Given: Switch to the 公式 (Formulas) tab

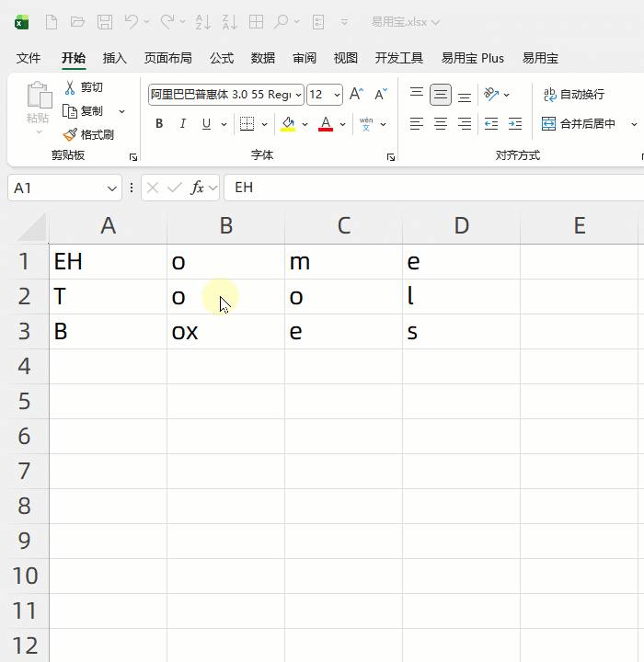Looking at the screenshot, I should coord(222,58).
